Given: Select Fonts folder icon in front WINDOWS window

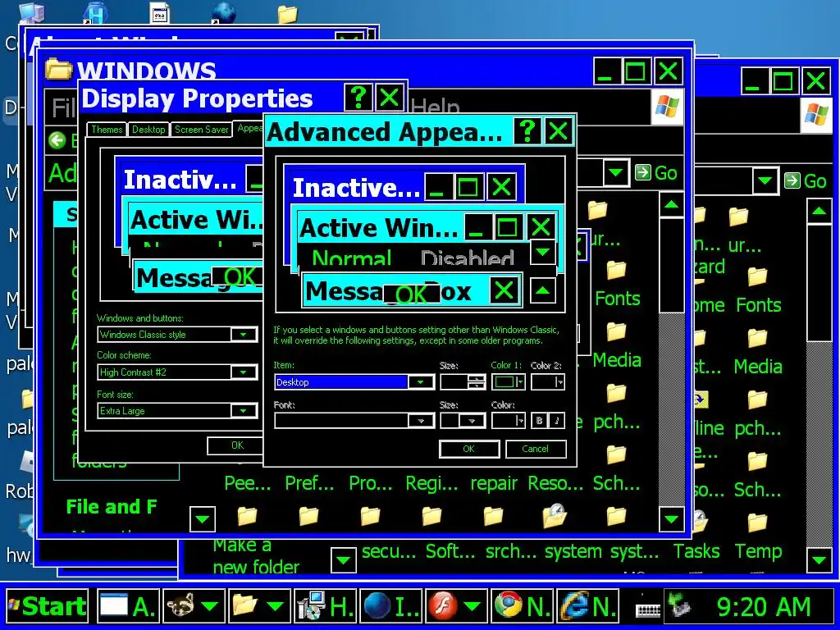Looking at the screenshot, I should coord(616,271).
